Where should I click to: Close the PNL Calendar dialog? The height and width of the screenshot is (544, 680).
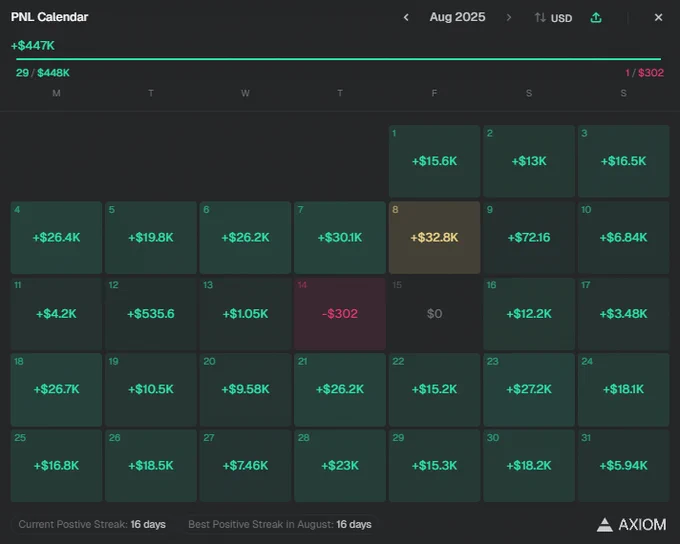pos(658,17)
